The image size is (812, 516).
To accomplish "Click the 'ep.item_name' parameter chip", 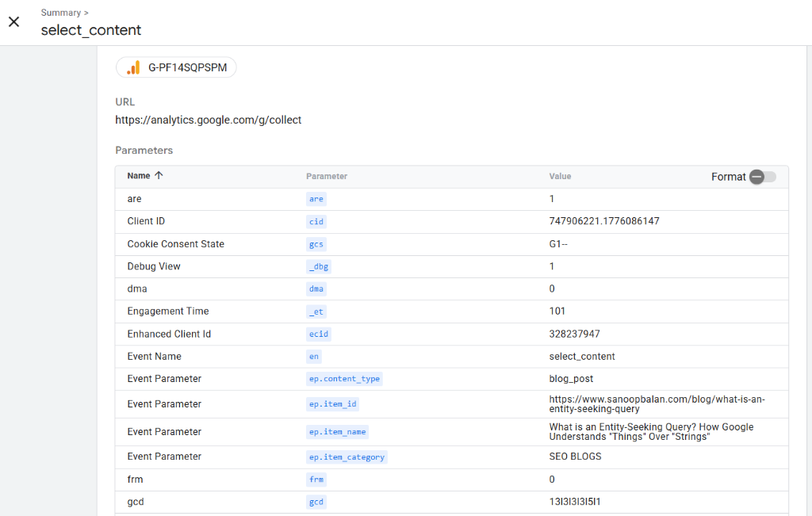I will point(337,432).
